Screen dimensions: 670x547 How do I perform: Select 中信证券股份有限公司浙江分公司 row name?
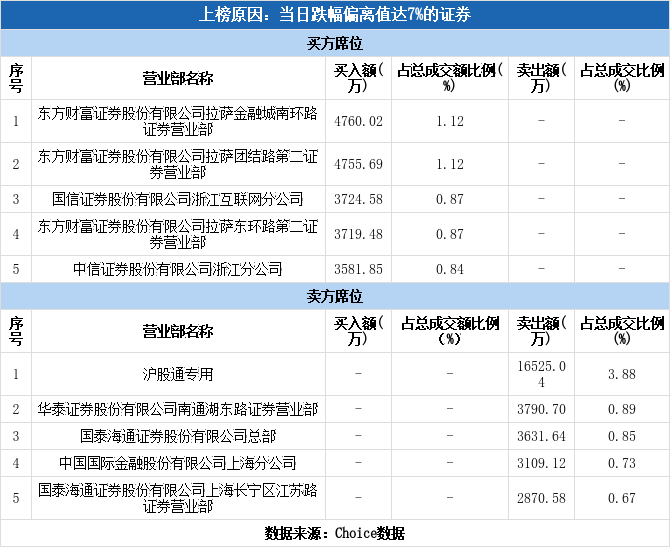click(178, 269)
